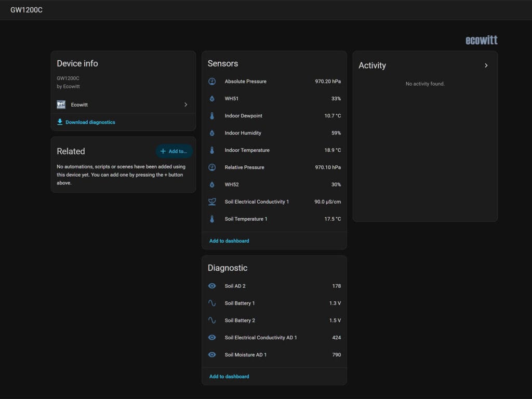Click the Add to... button in Related
The height and width of the screenshot is (399, 532).
coord(174,151)
